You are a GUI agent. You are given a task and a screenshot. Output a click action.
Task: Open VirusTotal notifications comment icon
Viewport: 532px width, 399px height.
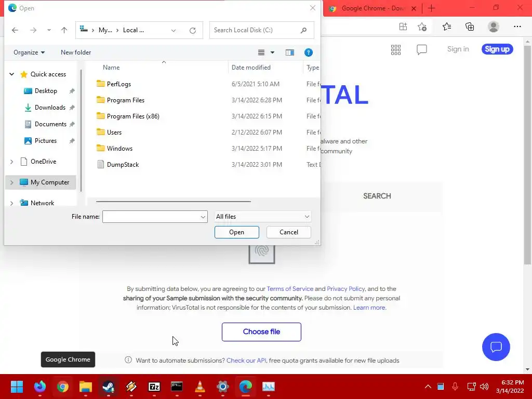422,50
